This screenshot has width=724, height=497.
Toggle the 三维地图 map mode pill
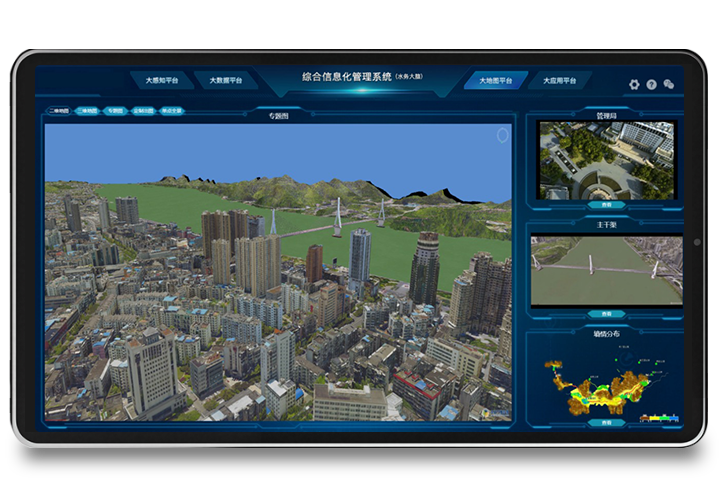[87, 112]
